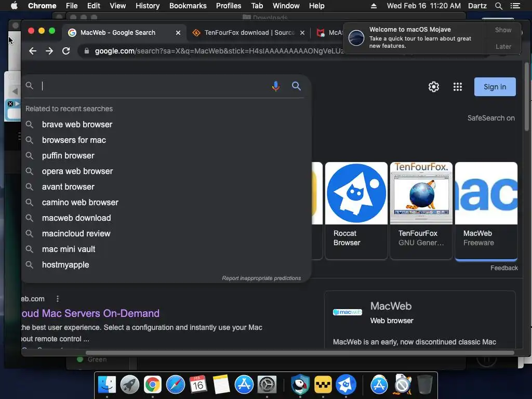Click the Feedback link under the carousel
The image size is (532, 399).
tap(504, 268)
